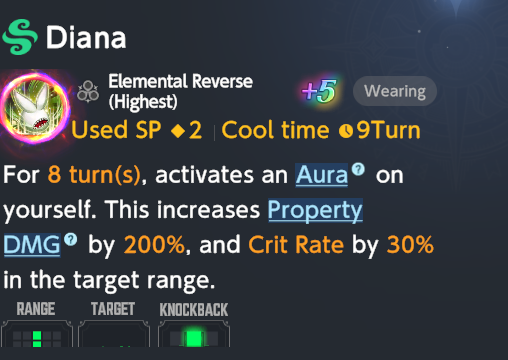The width and height of the screenshot is (508, 360).
Task: Open the Aura keyword link
Action: click(322, 175)
